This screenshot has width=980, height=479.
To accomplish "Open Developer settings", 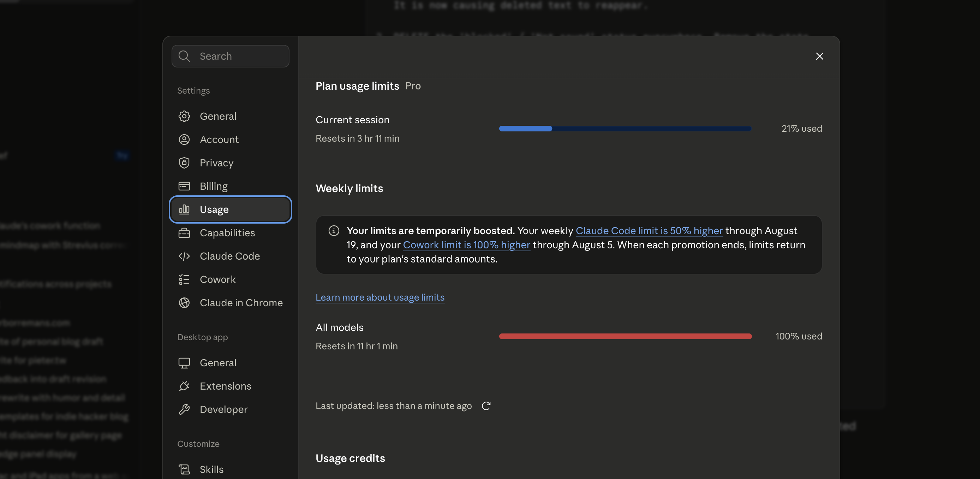I will [231, 409].
